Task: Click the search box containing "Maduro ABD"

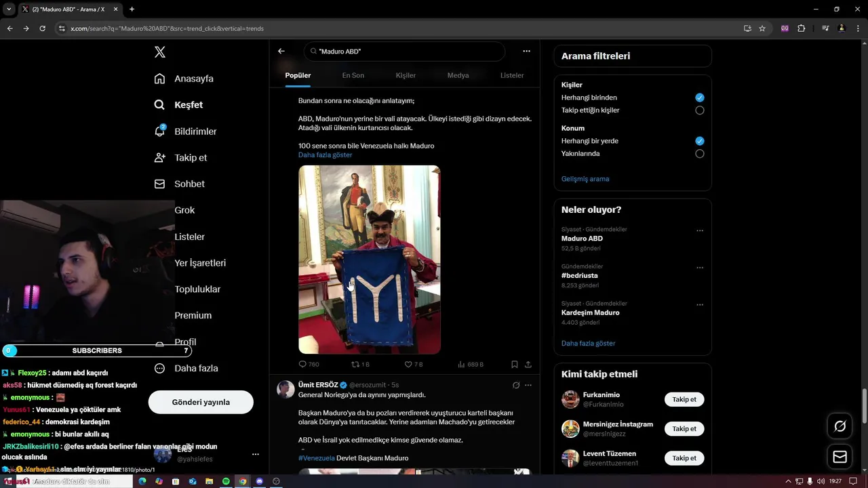Action: [x=405, y=52]
